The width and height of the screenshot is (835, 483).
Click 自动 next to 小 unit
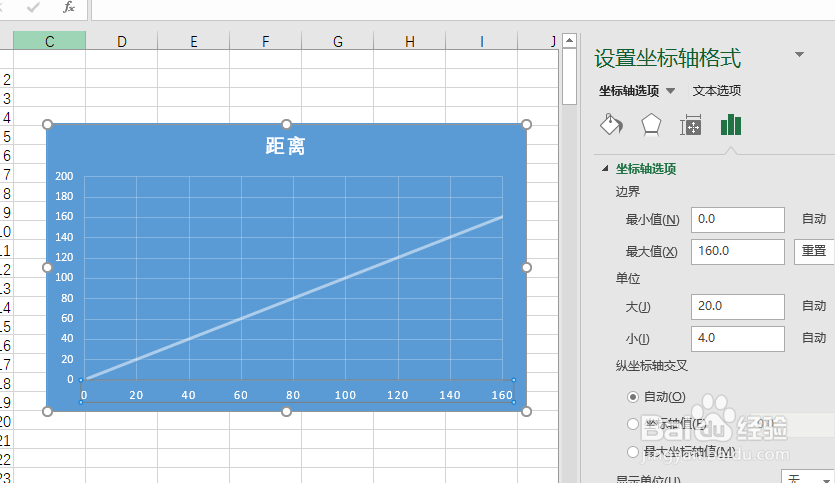coord(814,338)
